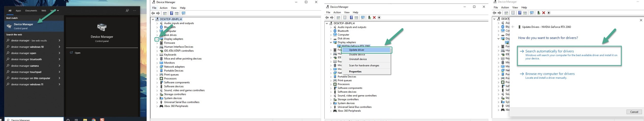This screenshot has height=121, width=644.
Task: Expand Firmware node in collapsed-tree Device Manager
Action: (157, 43)
